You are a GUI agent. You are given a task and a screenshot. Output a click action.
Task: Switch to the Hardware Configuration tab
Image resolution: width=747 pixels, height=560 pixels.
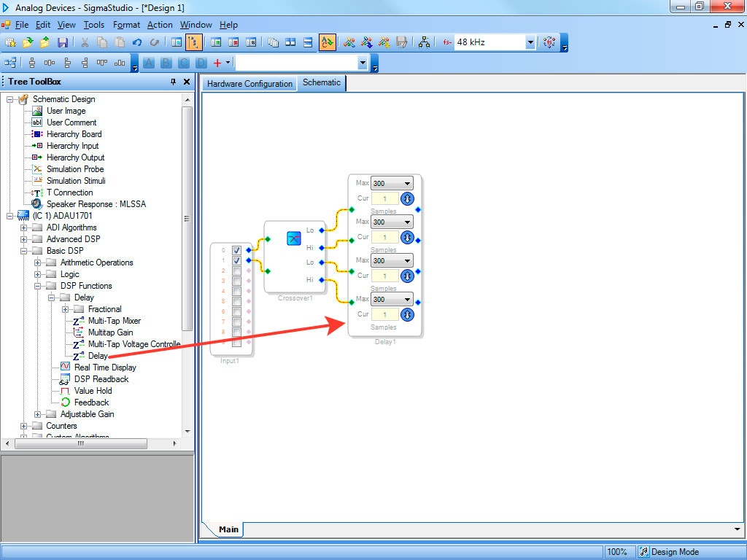tap(249, 84)
